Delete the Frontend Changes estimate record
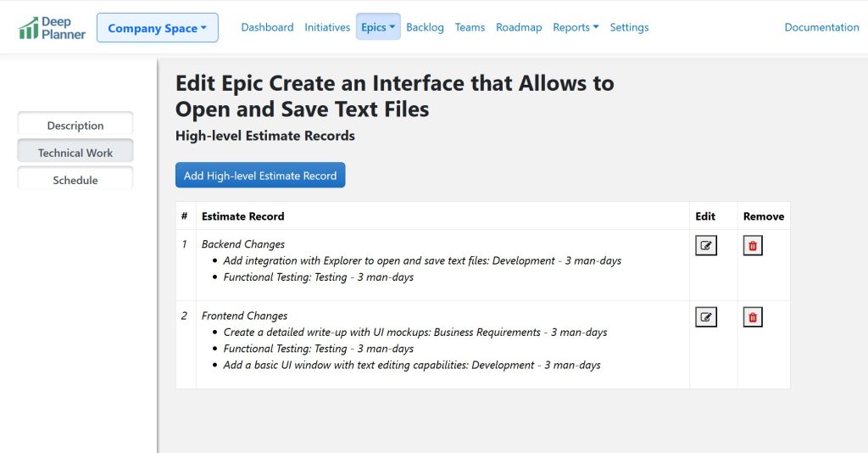This screenshot has height=453, width=868. click(x=753, y=317)
